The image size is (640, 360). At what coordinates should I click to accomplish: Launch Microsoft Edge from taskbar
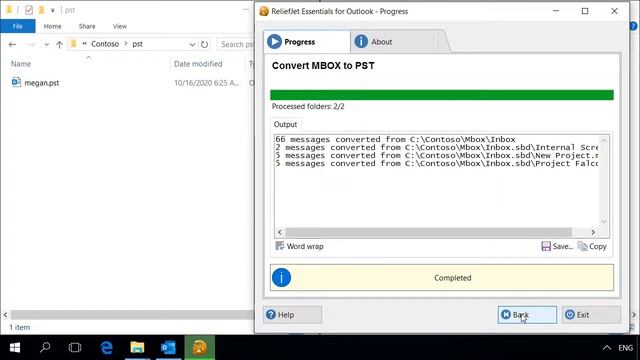[x=107, y=347]
